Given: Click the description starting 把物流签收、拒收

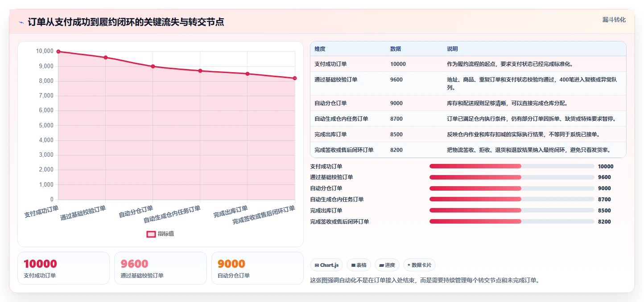Looking at the screenshot, I should (529, 150).
